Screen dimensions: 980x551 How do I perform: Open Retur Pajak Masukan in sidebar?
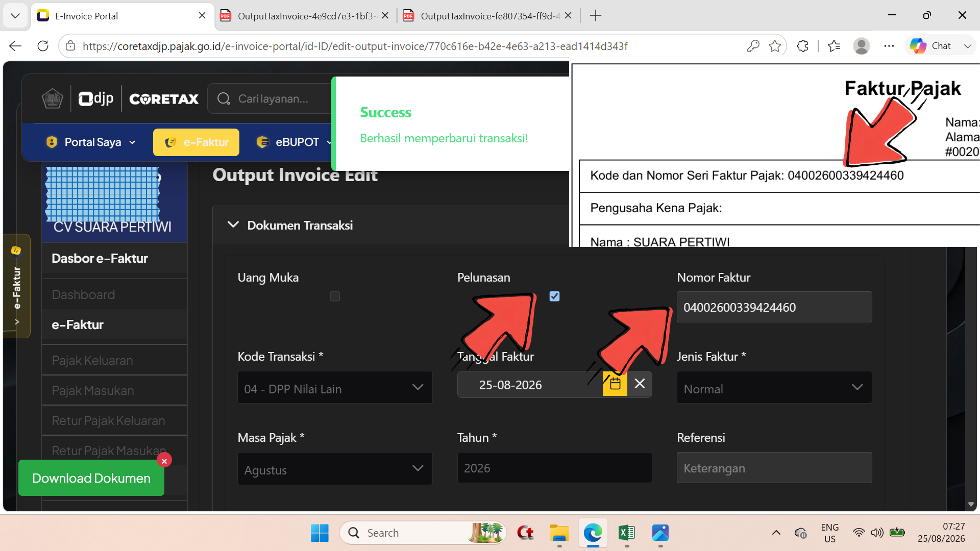[109, 450]
